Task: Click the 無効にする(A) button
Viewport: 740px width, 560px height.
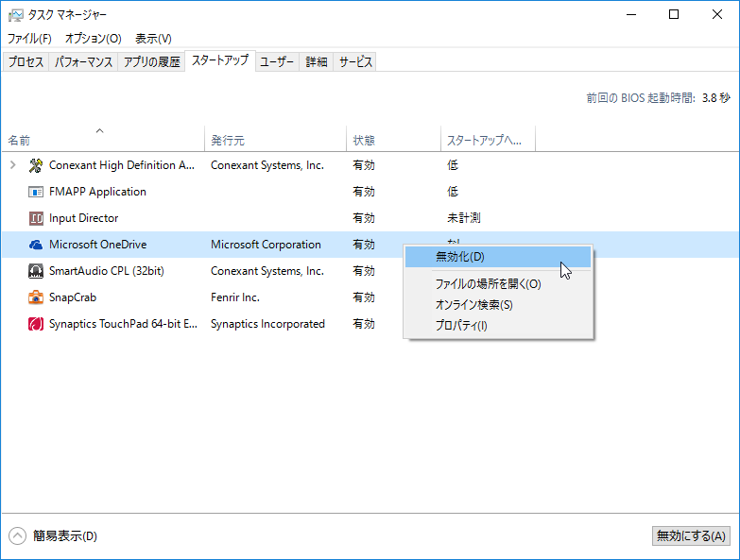Action: pyautogui.click(x=691, y=536)
